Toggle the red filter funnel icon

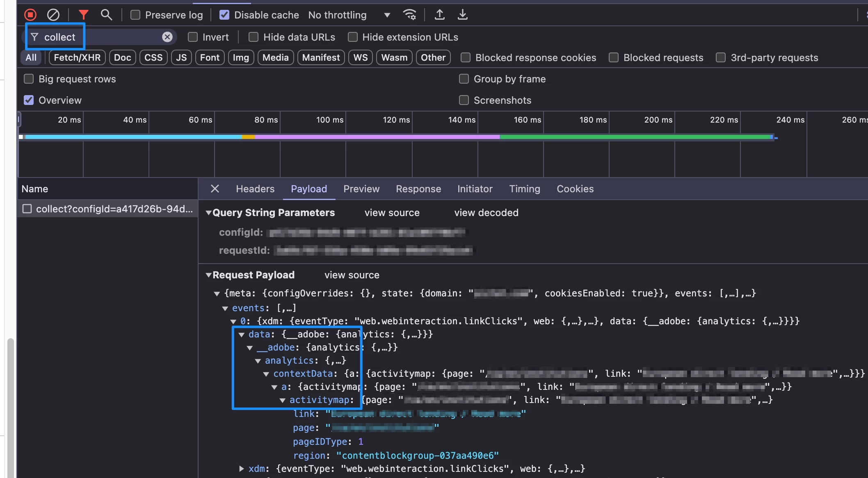coord(84,15)
